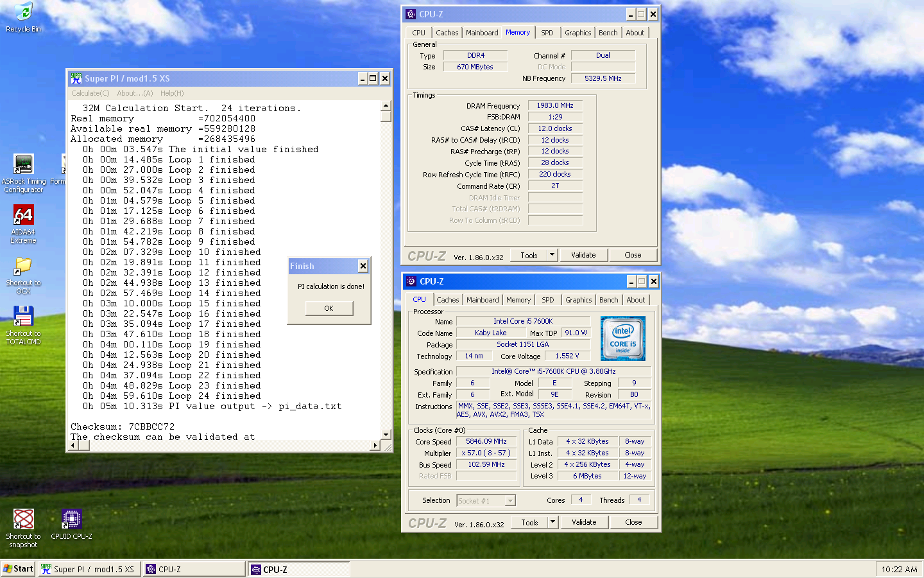This screenshot has width=924, height=578.
Task: Expand Tools dropdown arrow in bottom CPU-Z
Action: point(552,522)
